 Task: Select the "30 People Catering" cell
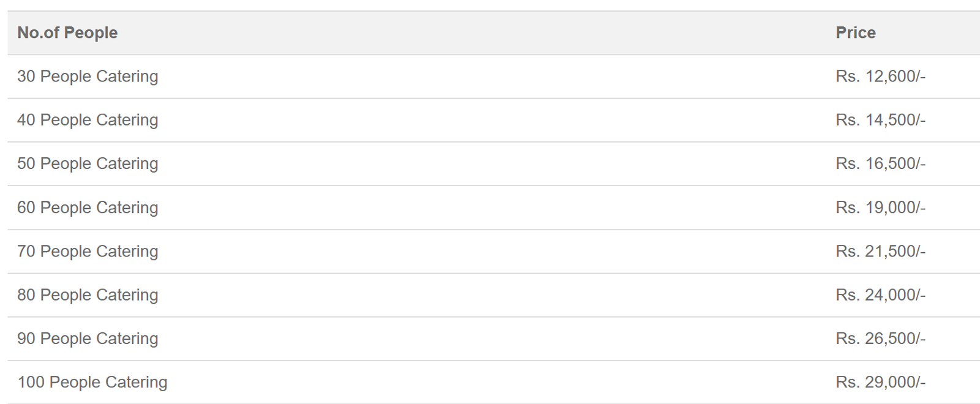(x=88, y=77)
